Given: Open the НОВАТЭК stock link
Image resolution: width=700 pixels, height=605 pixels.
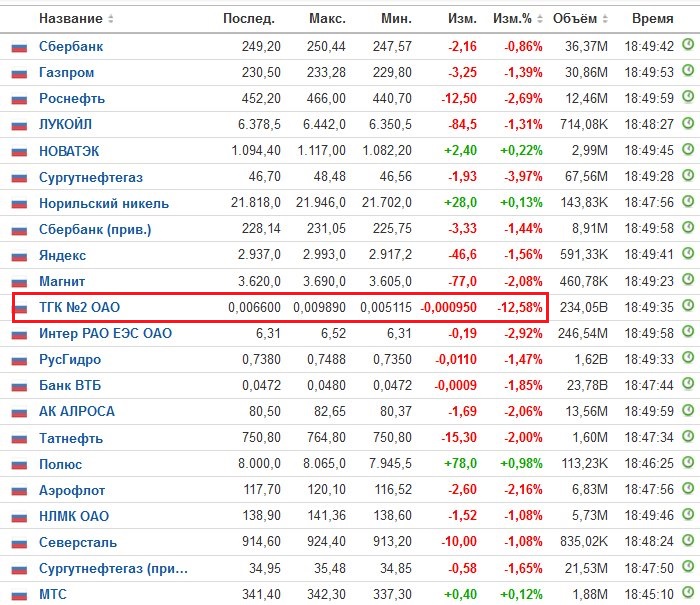Looking at the screenshot, I should point(69,151).
